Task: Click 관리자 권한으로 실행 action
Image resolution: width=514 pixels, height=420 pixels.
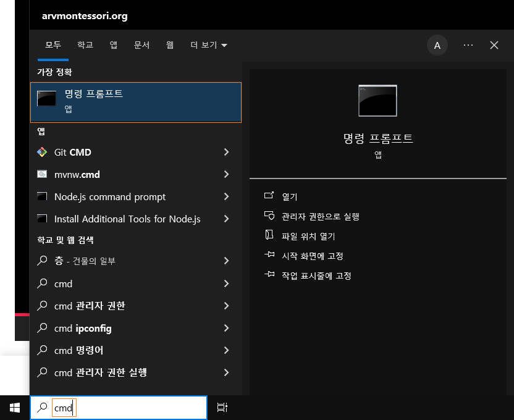Action: pos(321,217)
